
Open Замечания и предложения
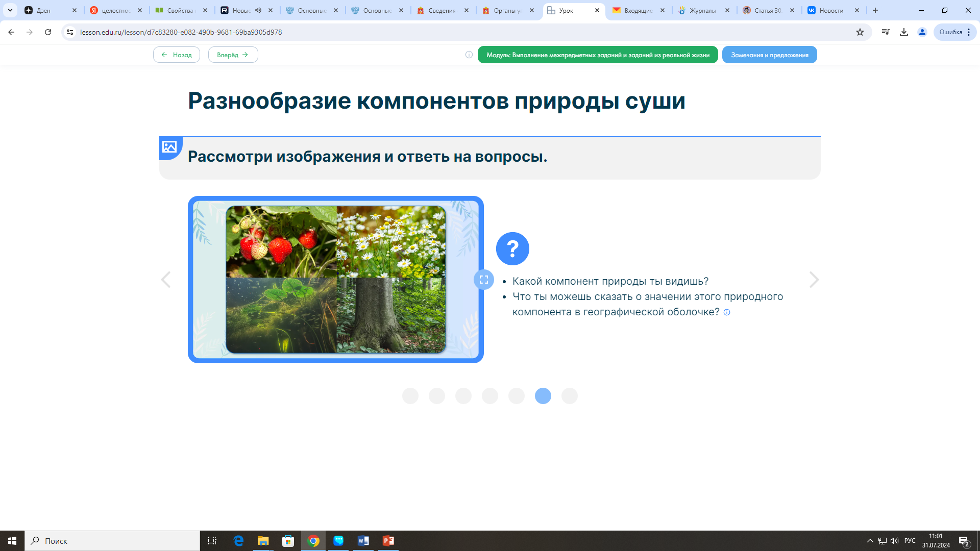[769, 55]
